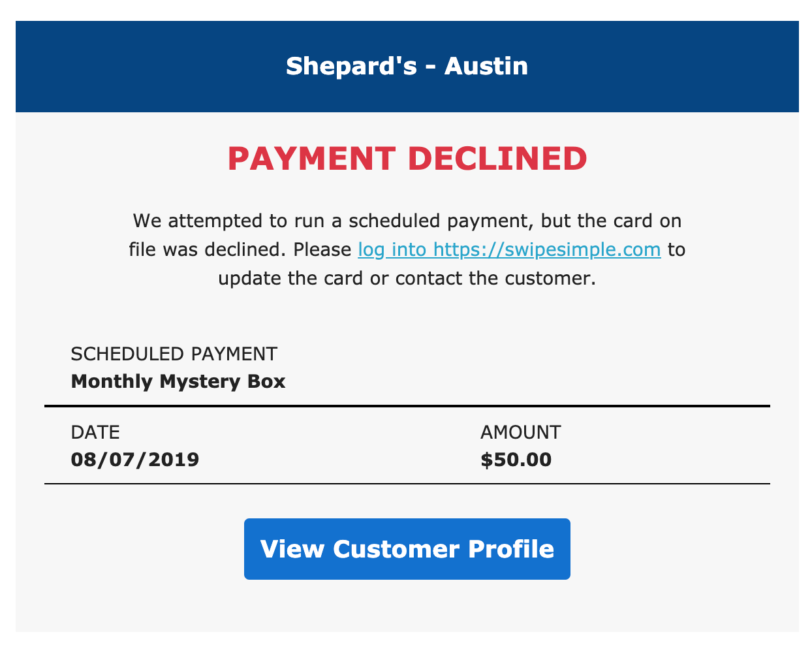This screenshot has width=812, height=645.
Task: Click the AMOUNT label
Action: (520, 432)
